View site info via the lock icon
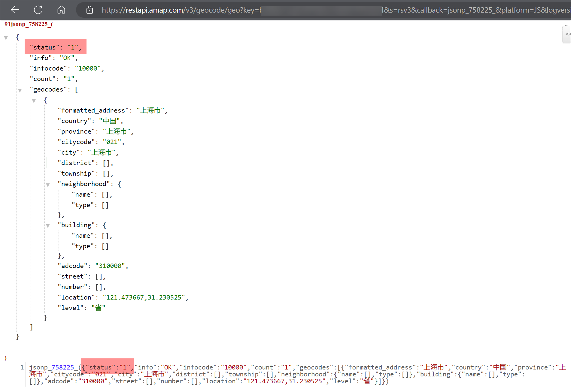 90,10
